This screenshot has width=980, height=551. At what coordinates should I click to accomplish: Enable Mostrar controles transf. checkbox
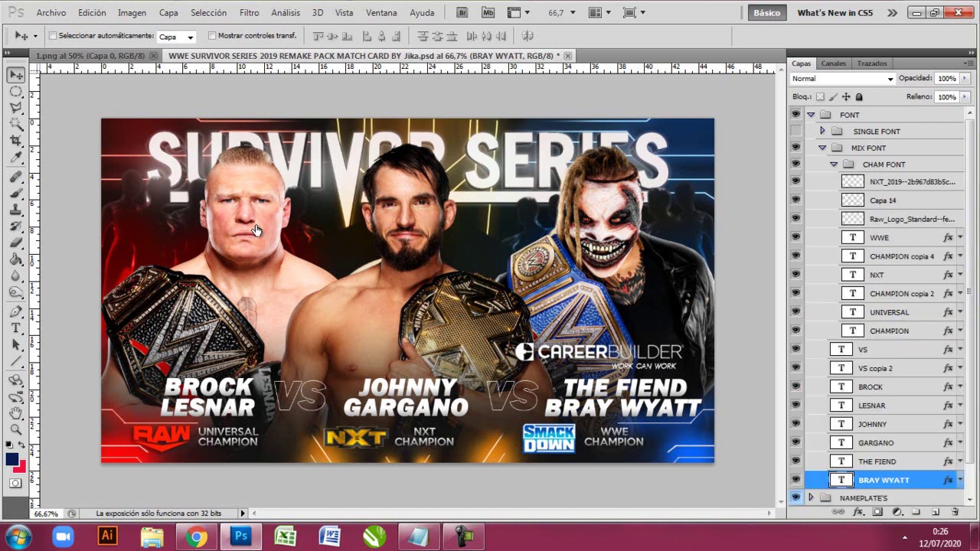coord(212,36)
